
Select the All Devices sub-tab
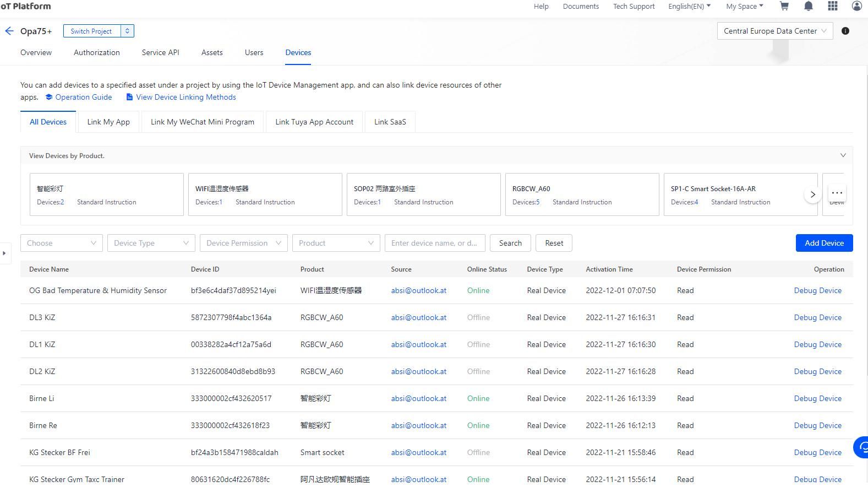click(x=48, y=122)
